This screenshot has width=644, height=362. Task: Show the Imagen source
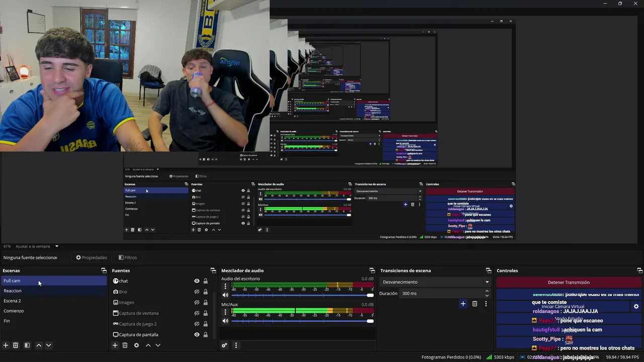pos(197,303)
